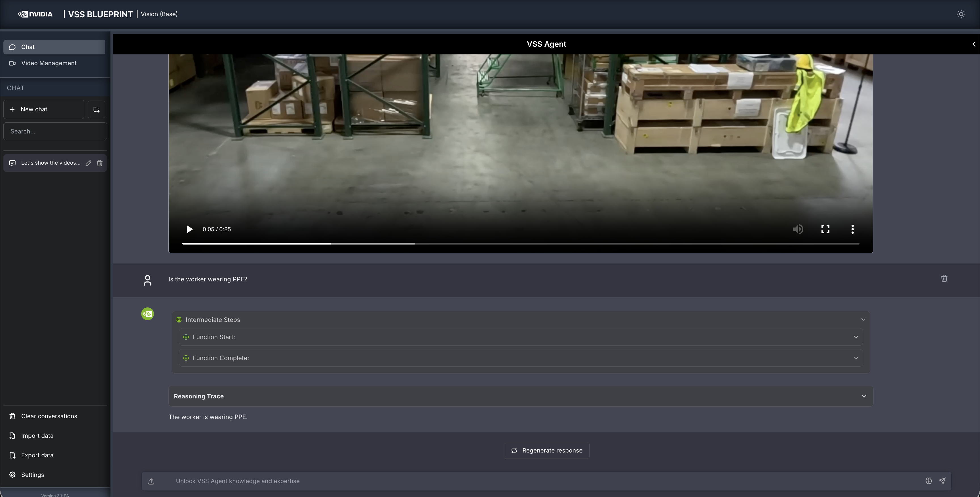Select the Chat sidebar tab
Viewport: 980px width, 497px height.
click(x=54, y=47)
